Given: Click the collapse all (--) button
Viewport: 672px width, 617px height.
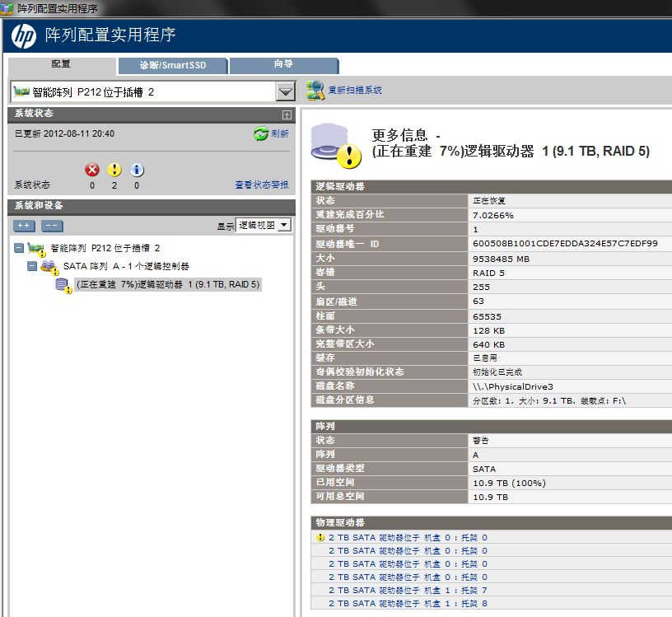Looking at the screenshot, I should point(52,226).
